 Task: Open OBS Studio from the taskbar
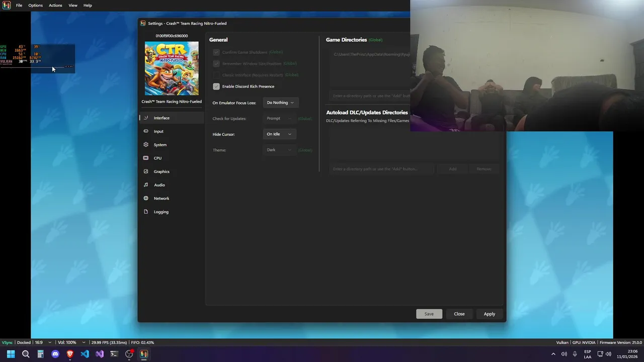pos(129,354)
